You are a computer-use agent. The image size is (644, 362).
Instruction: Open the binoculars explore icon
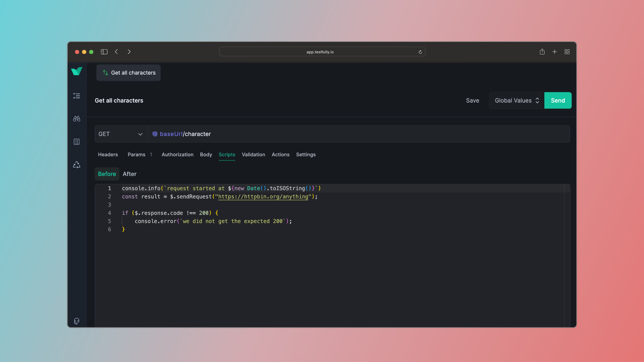76,119
